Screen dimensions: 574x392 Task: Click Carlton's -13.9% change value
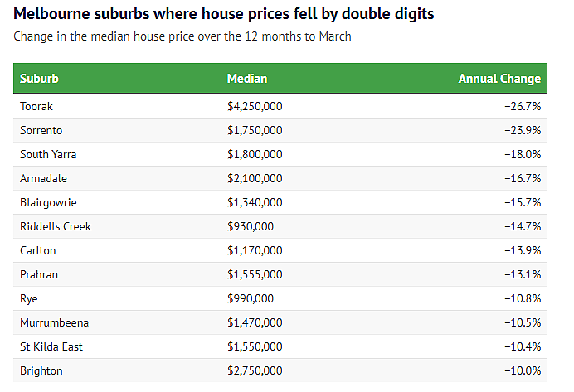pos(523,250)
